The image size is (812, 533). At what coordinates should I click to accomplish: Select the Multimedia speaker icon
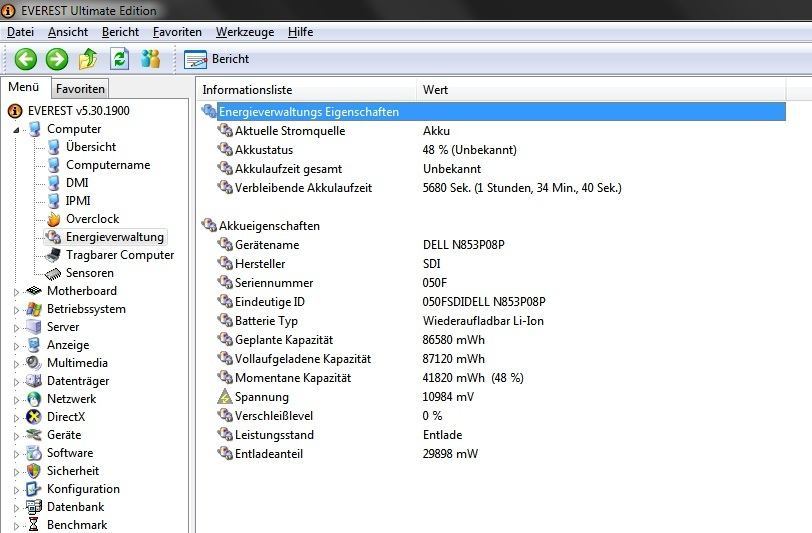34,363
